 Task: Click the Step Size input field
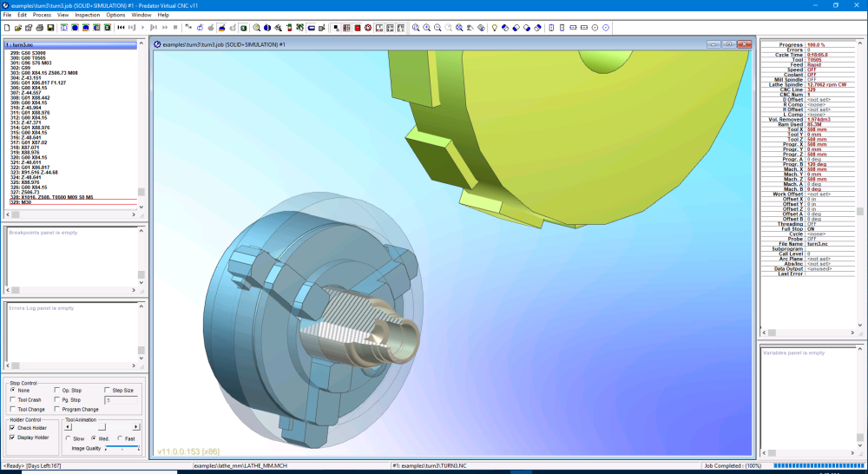pos(119,400)
